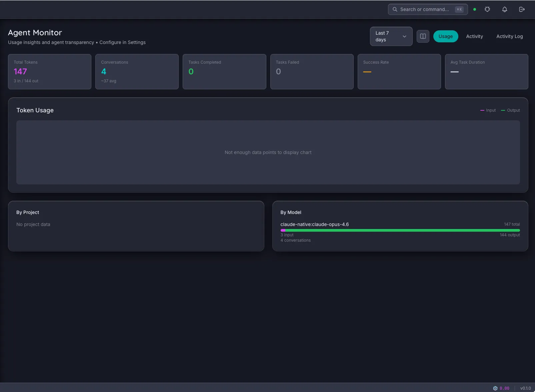Click the ⌘K shortcut badge
This screenshot has width=535, height=392.
tap(459, 9)
